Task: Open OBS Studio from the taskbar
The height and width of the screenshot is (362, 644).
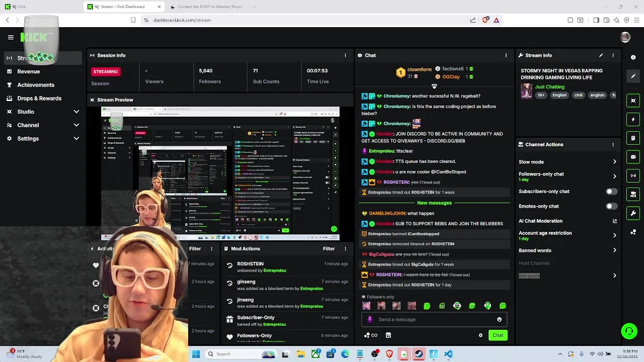Action: coord(375,354)
